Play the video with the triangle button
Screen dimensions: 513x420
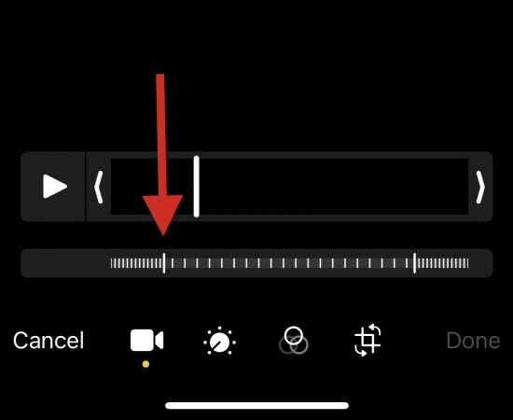point(55,187)
